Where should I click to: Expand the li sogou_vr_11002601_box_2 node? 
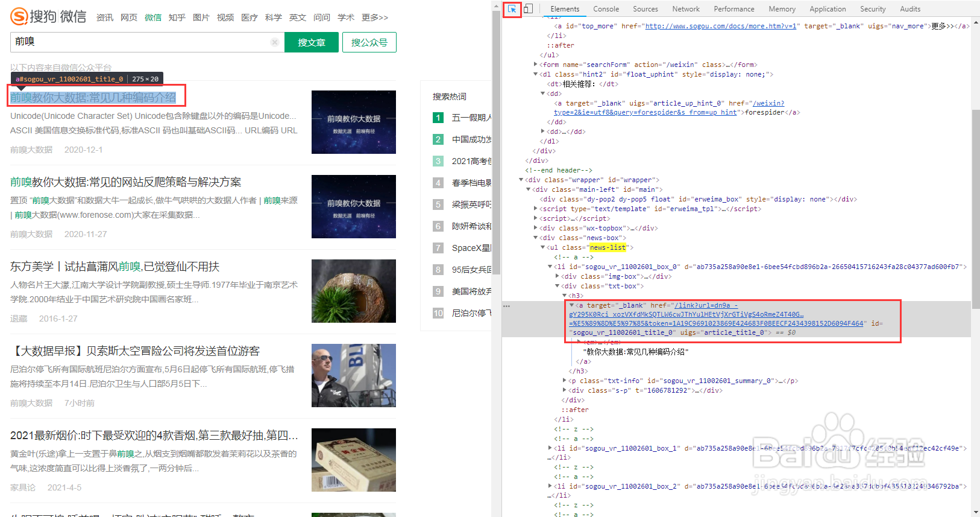tap(550, 486)
